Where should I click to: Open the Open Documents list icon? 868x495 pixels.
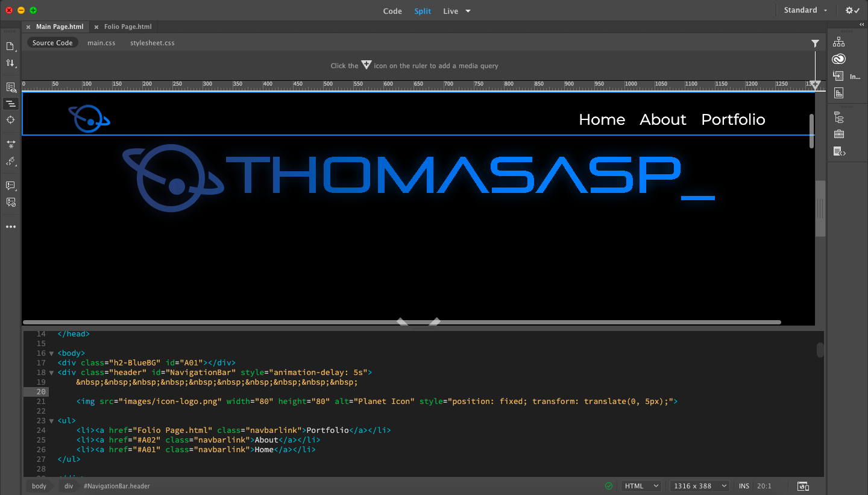click(10, 46)
